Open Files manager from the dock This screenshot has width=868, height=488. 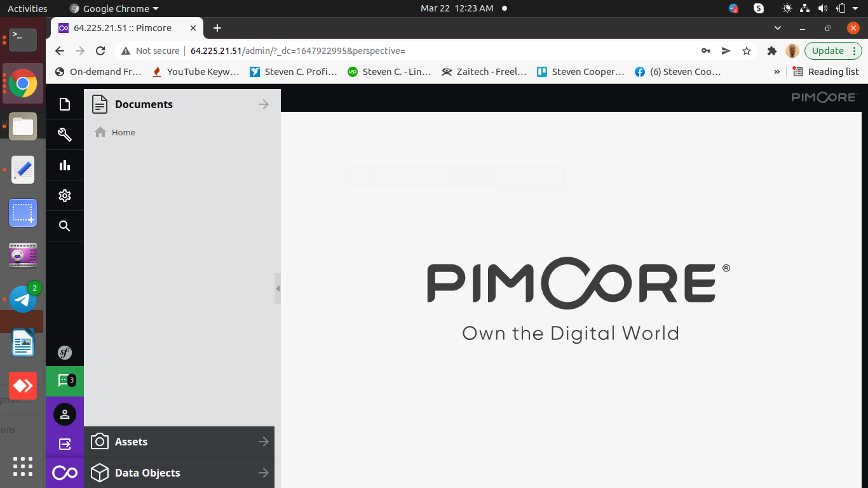click(23, 126)
